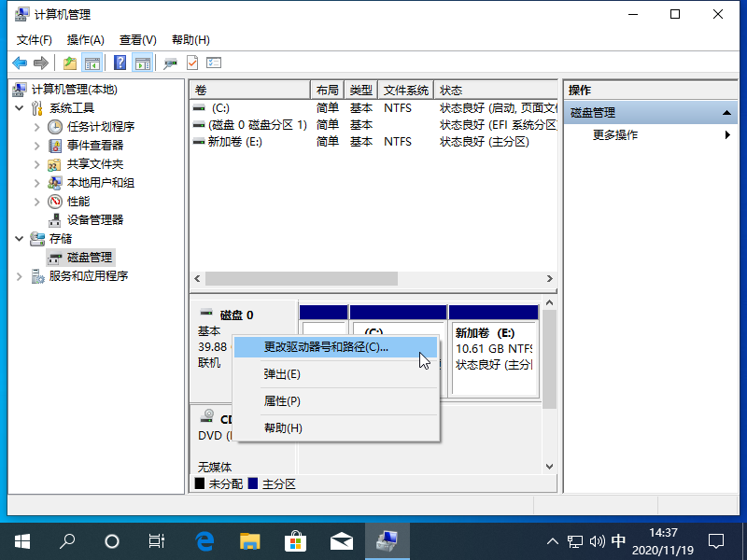This screenshot has width=747, height=560.
Task: Open the Action Center notification icon
Action: pos(716,541)
